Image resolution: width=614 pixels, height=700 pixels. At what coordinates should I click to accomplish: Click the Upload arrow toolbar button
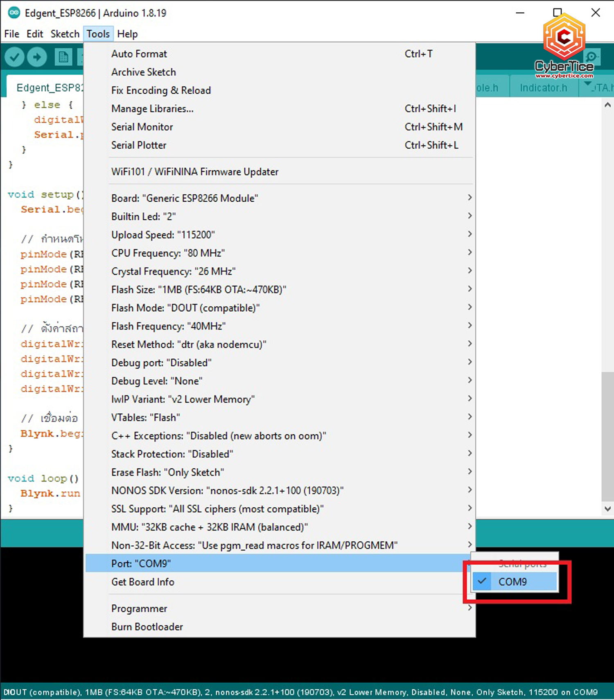37,57
